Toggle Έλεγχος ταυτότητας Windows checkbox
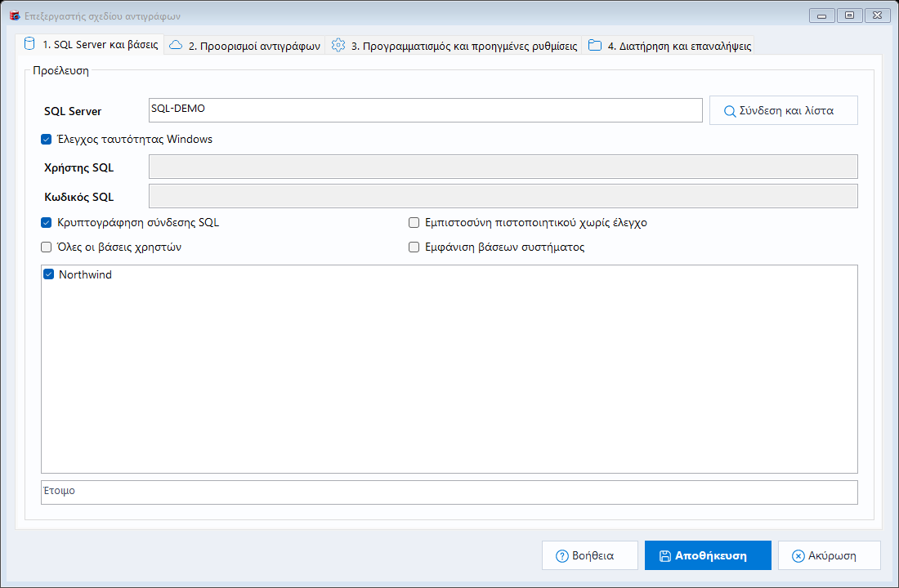Viewport: 899px width, 588px height. coord(47,140)
